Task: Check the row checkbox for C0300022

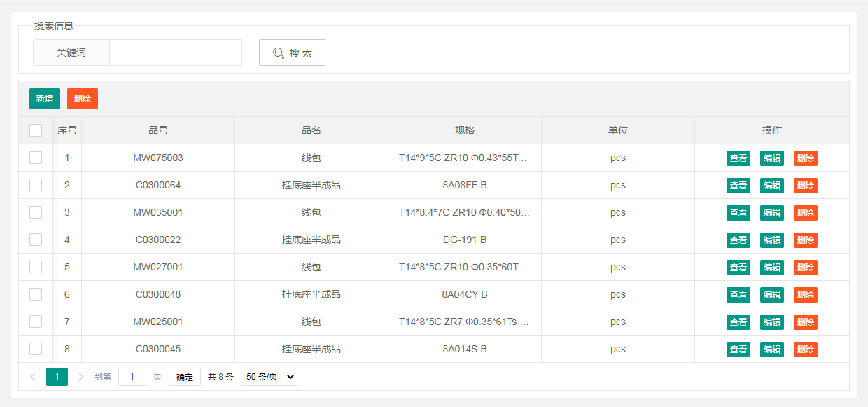Action: tap(36, 240)
